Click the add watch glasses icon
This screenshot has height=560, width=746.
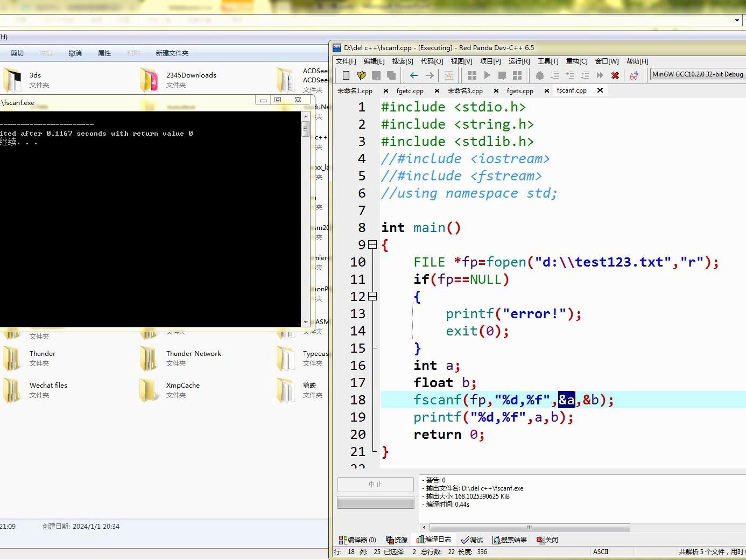click(x=635, y=75)
